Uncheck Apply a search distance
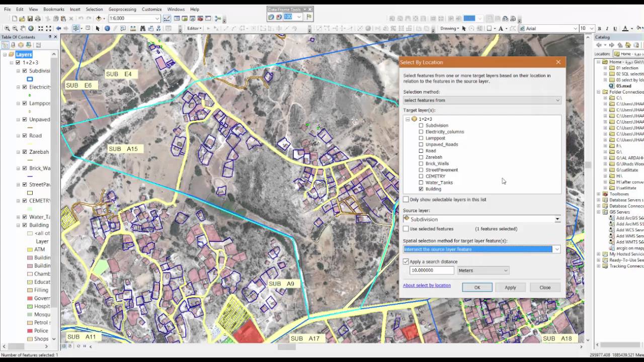This screenshot has width=644, height=362. point(406,262)
